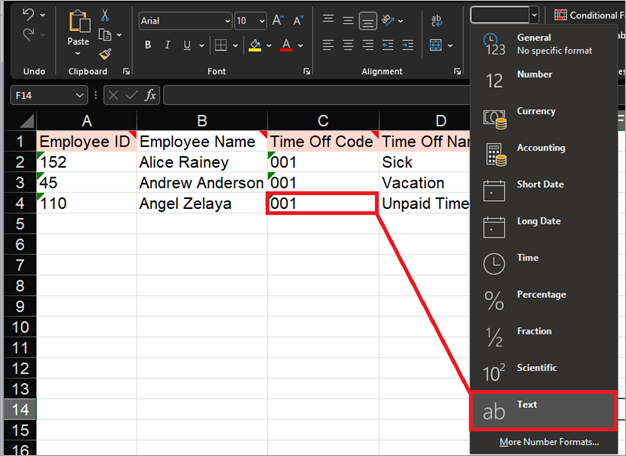This screenshot has width=626, height=456.
Task: Choose Percentage format option
Action: pos(544,301)
